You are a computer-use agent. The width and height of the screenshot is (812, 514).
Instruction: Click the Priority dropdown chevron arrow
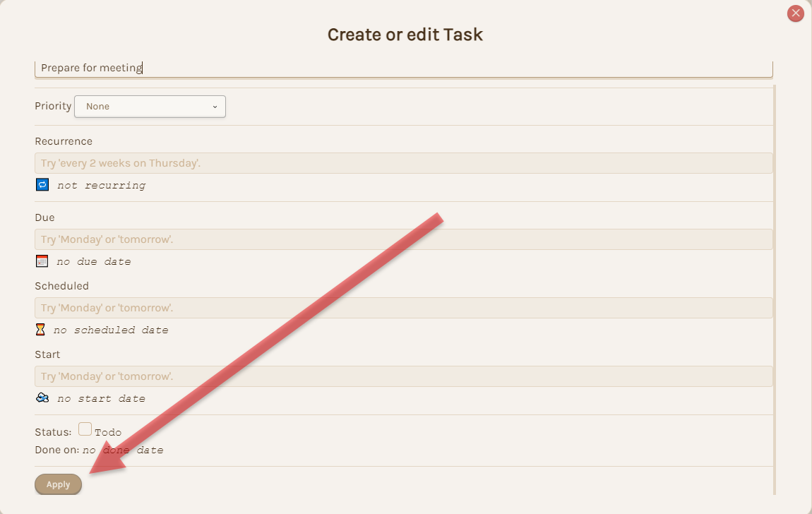(x=215, y=106)
